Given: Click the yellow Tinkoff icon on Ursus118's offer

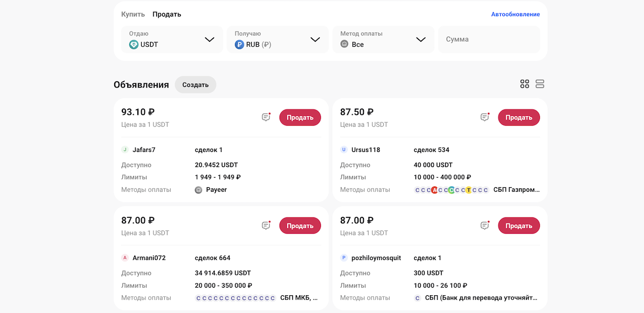Looking at the screenshot, I should pyautogui.click(x=468, y=190).
